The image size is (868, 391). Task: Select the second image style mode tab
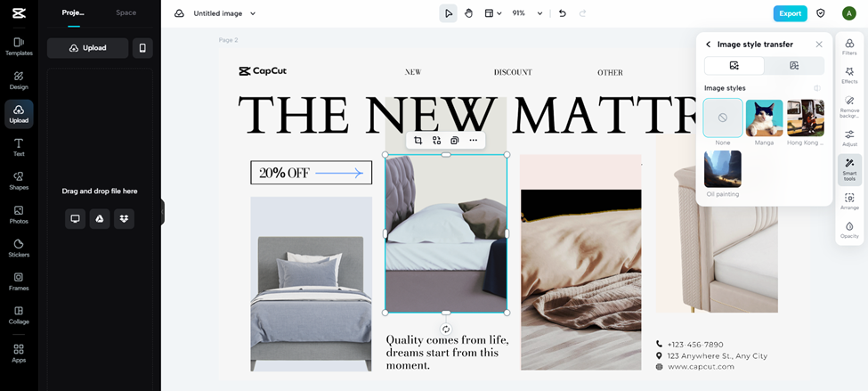tap(794, 65)
